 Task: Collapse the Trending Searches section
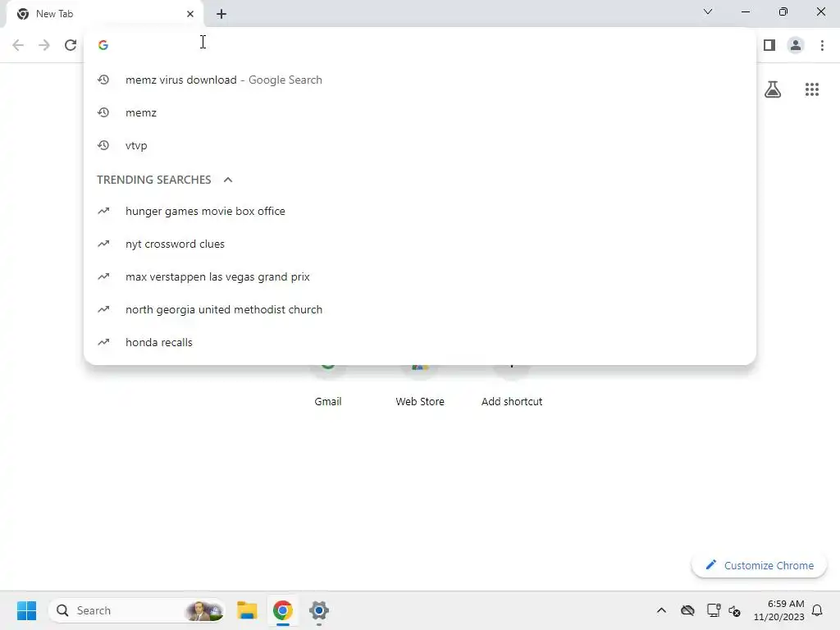tap(228, 180)
